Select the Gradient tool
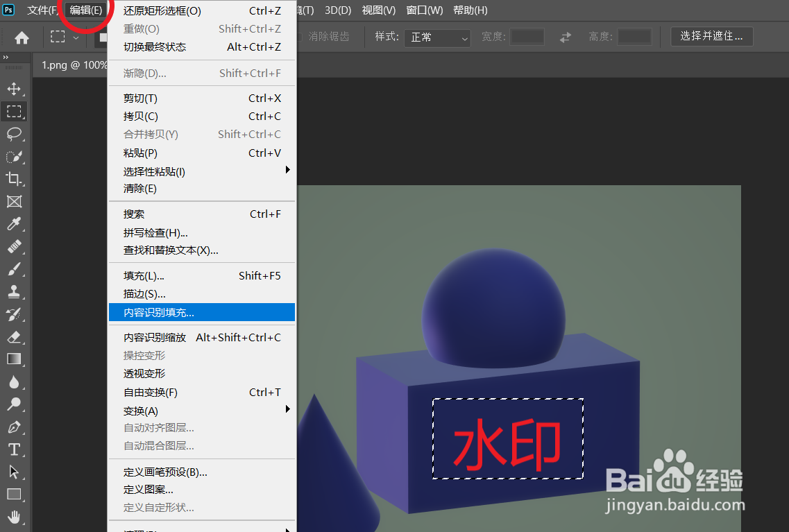Viewport: 789px width, 532px height. point(14,359)
